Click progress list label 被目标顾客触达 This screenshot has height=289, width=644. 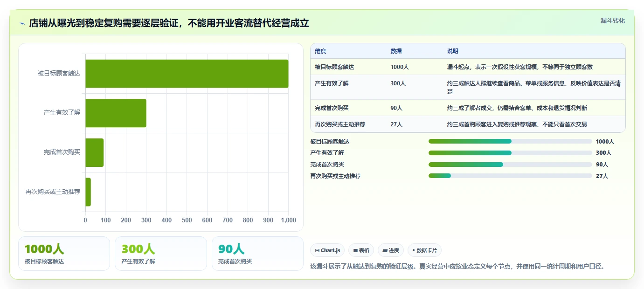click(x=330, y=141)
